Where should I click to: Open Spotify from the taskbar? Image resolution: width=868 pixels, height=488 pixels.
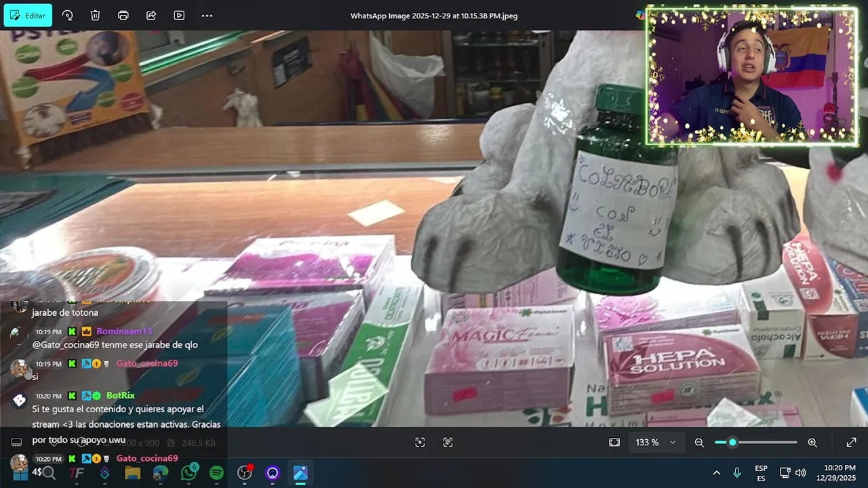pos(216,473)
